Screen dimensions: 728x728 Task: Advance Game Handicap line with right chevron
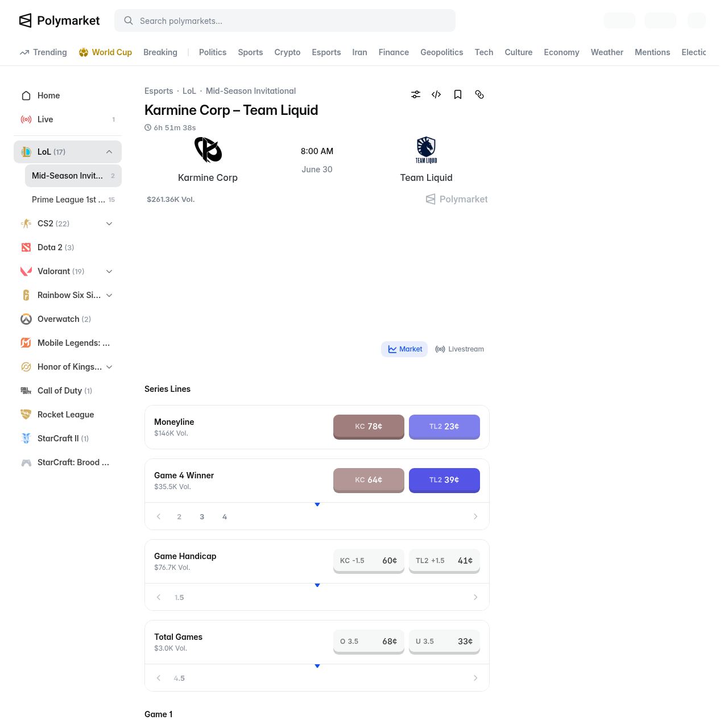click(x=475, y=597)
